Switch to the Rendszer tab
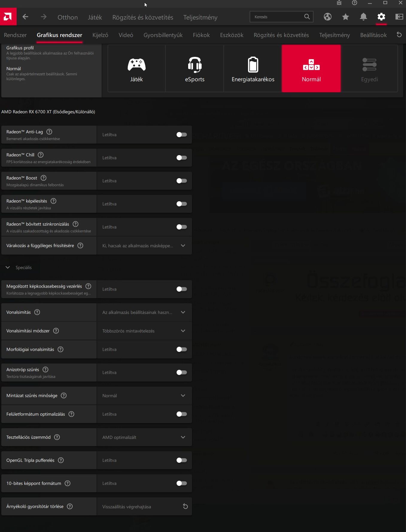Screen dimensions: 406x532 pyautogui.click(x=15, y=35)
